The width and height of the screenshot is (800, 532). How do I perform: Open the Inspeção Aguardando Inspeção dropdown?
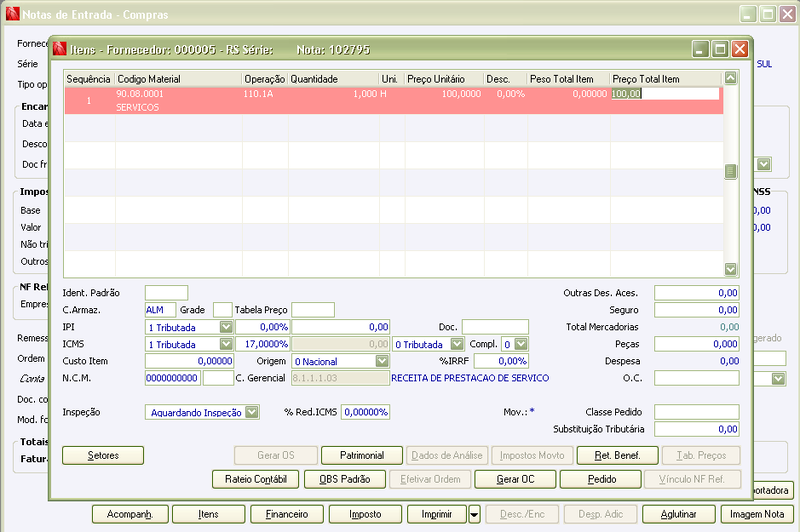[252, 412]
